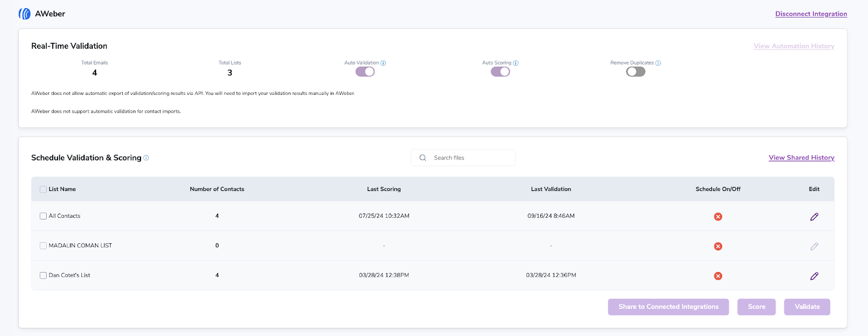Click last scoring date 07/25/24 10:32AM
The height and width of the screenshot is (336, 868).
tap(384, 216)
